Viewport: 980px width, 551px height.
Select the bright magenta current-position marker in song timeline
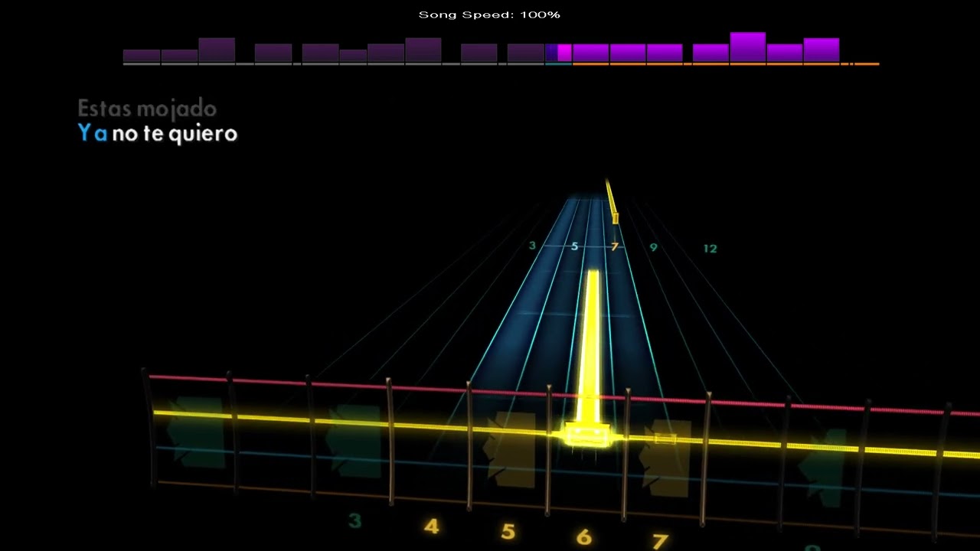coord(564,53)
